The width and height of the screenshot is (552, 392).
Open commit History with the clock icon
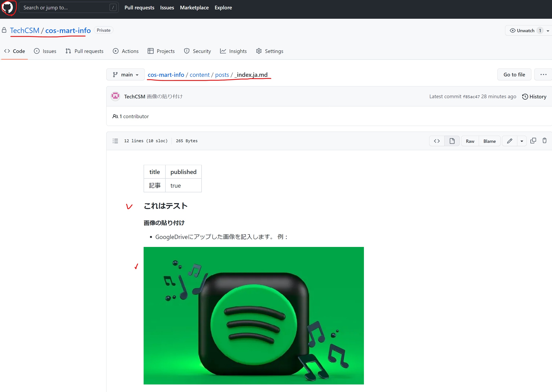click(x=534, y=97)
